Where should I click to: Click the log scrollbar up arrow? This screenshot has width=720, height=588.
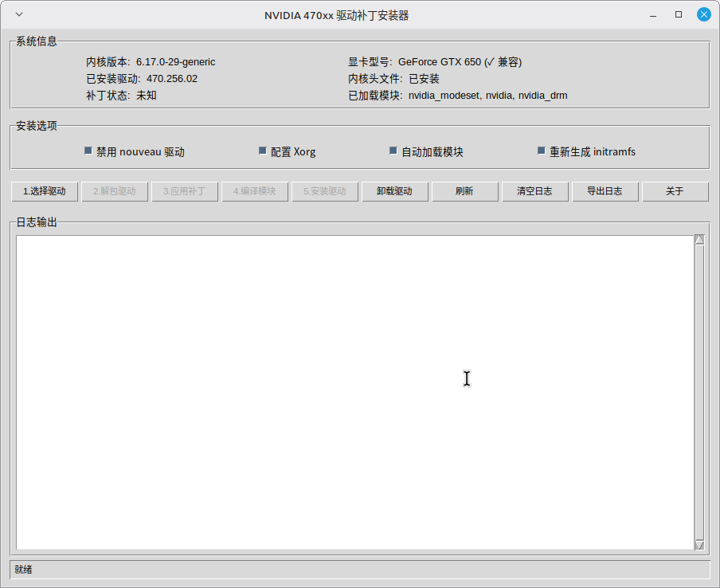[x=699, y=239]
